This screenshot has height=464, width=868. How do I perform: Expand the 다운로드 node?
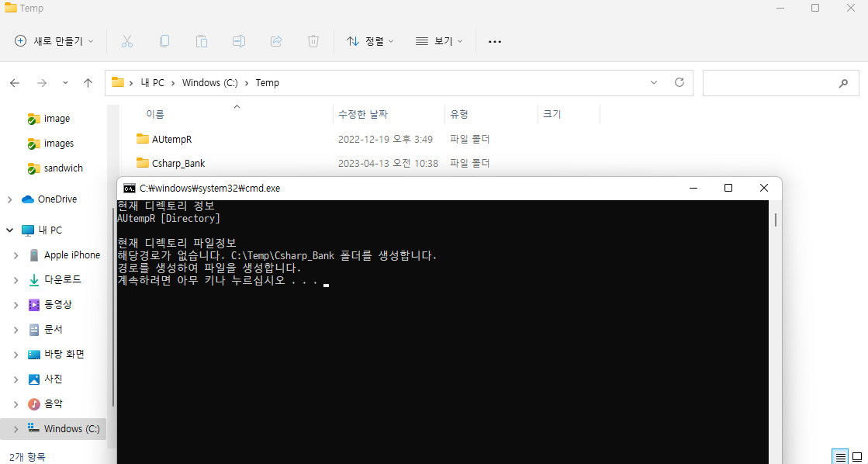pos(17,280)
